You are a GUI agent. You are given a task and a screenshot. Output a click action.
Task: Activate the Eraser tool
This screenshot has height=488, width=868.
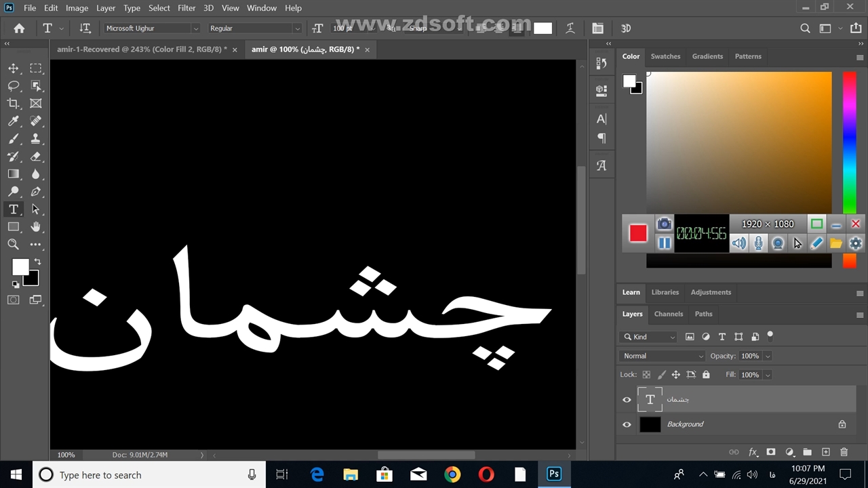36,157
